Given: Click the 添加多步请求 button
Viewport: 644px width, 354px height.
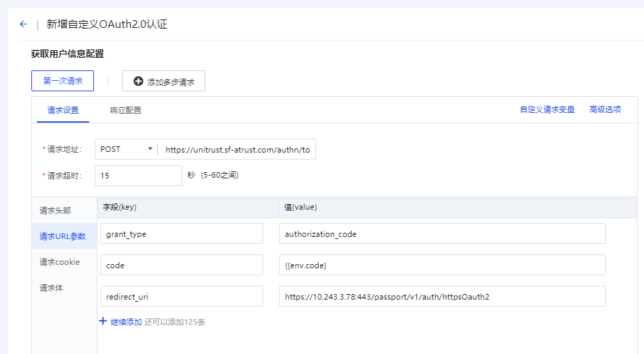Looking at the screenshot, I should pos(164,82).
